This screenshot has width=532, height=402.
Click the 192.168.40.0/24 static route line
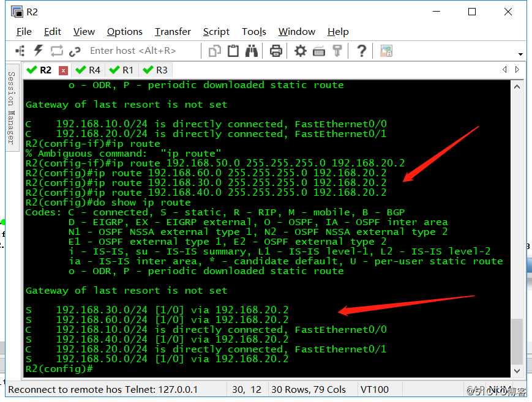pyautogui.click(x=157, y=339)
